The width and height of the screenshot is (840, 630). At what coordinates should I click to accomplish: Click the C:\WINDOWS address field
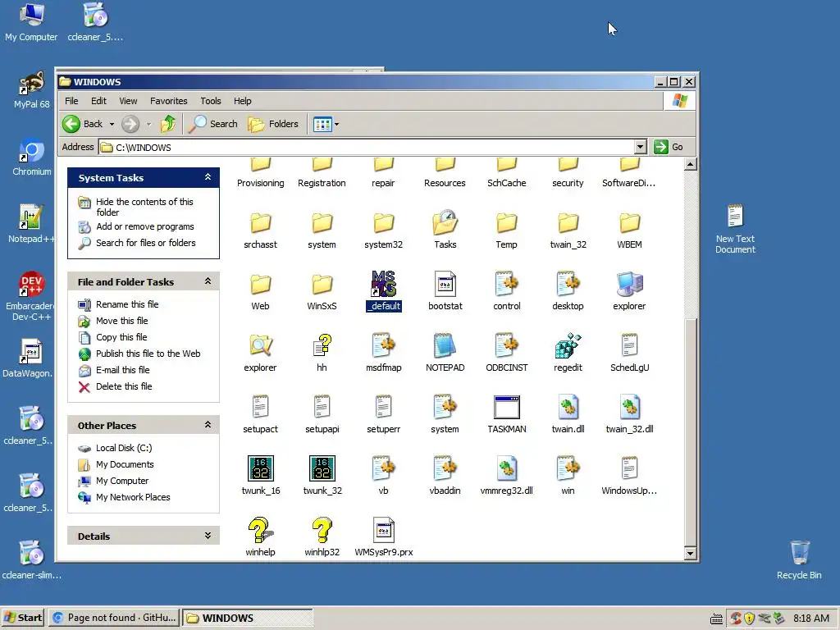367,148
